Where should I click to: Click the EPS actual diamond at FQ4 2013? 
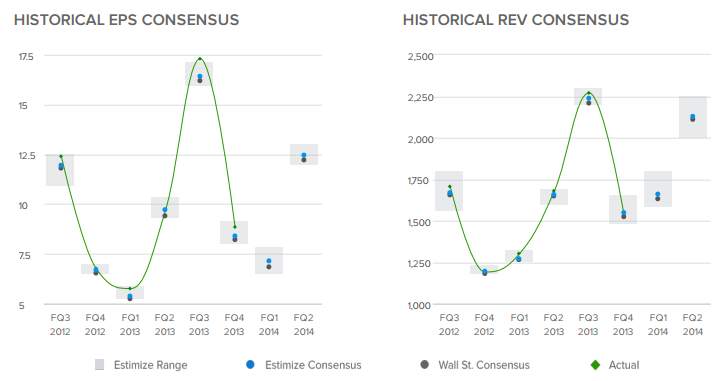click(x=235, y=227)
